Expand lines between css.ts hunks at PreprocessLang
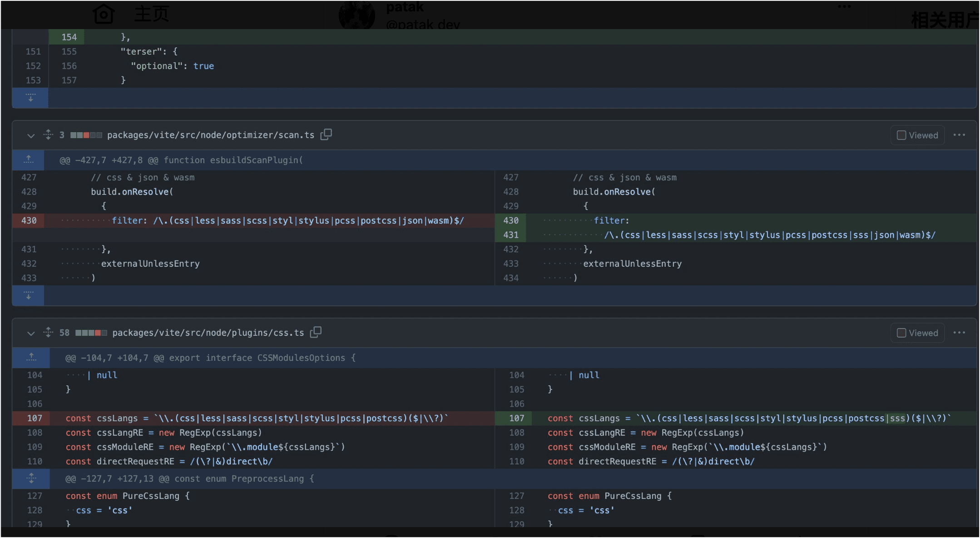This screenshot has height=538, width=980. pos(31,478)
